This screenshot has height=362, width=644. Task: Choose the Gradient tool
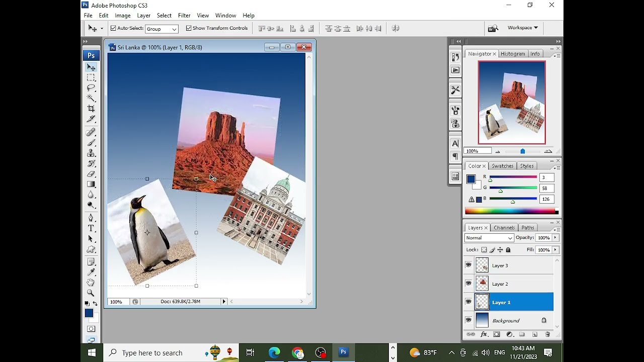coord(91,184)
